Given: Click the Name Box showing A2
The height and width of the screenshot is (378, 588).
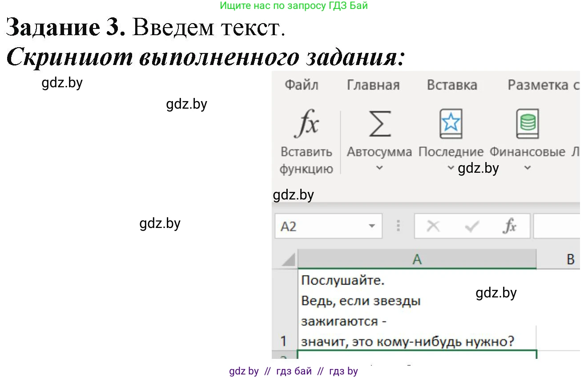Looking at the screenshot, I should click(x=320, y=227).
